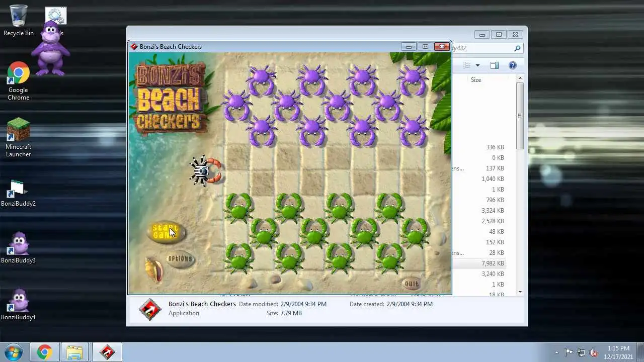This screenshot has height=362, width=644.
Task: Open Explorer help with the blue question icon
Action: [x=513, y=65]
